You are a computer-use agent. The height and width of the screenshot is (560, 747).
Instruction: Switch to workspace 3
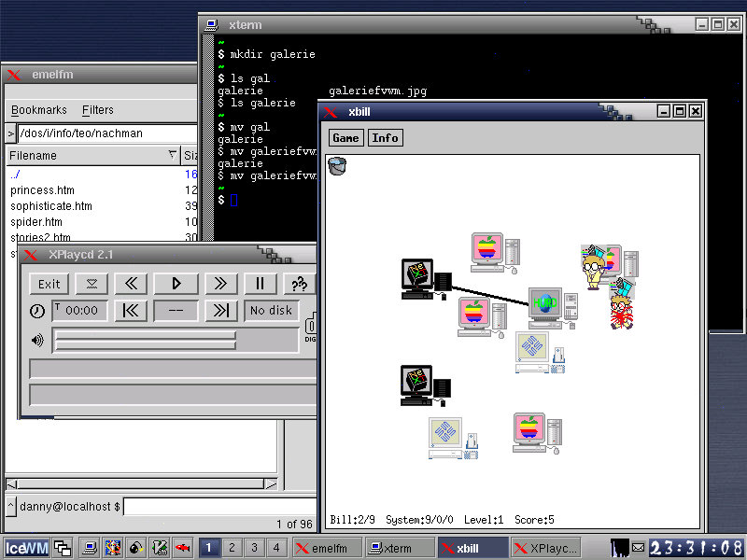pyautogui.click(x=254, y=548)
